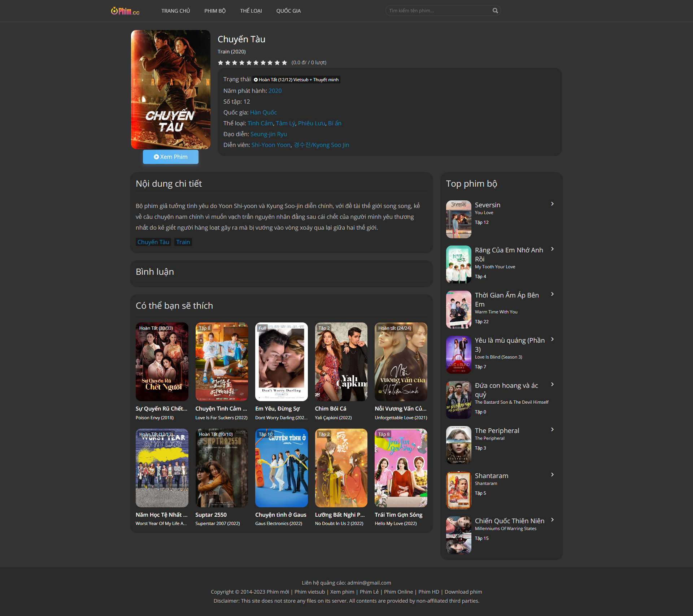Open the PHIM BỘ menu
Viewport: 693px width, 616px height.
[x=215, y=11]
